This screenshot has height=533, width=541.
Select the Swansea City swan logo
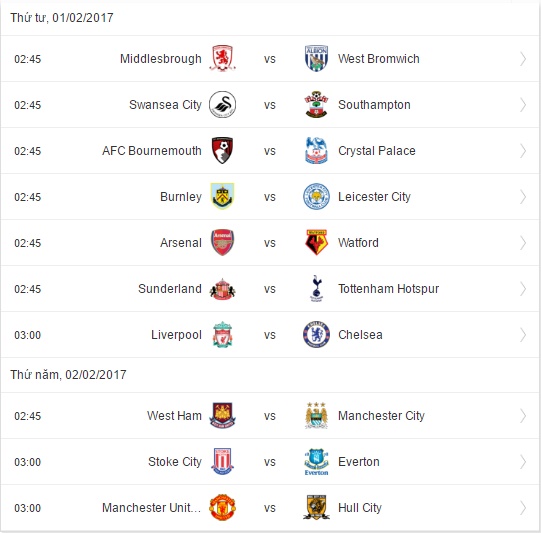pos(223,105)
